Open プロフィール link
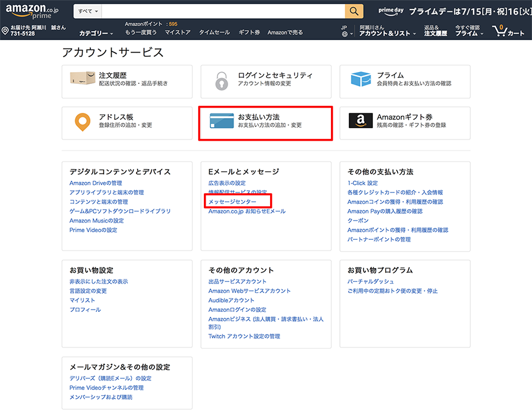Screen dimensions: 532x420 pos(85,310)
